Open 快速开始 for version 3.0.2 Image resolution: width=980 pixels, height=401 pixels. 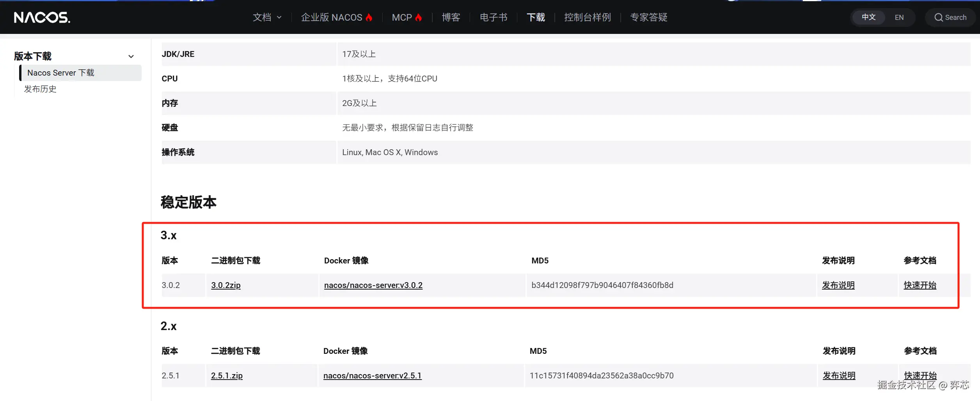920,285
